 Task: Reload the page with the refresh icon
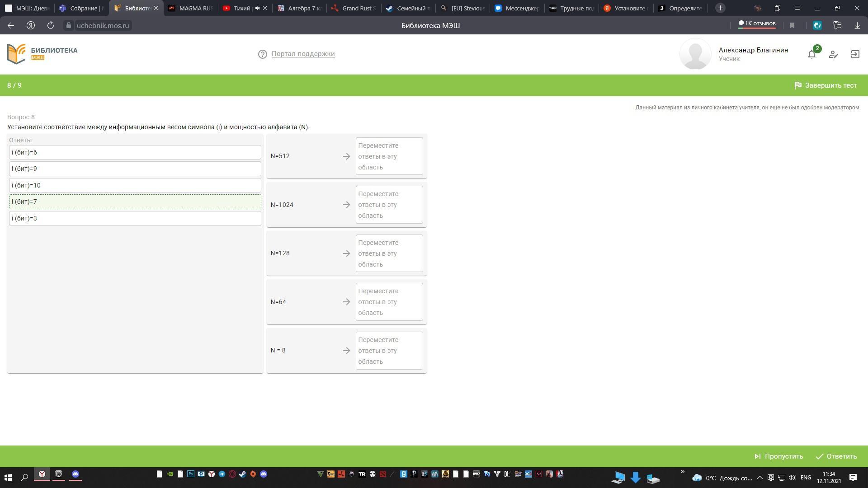point(51,25)
